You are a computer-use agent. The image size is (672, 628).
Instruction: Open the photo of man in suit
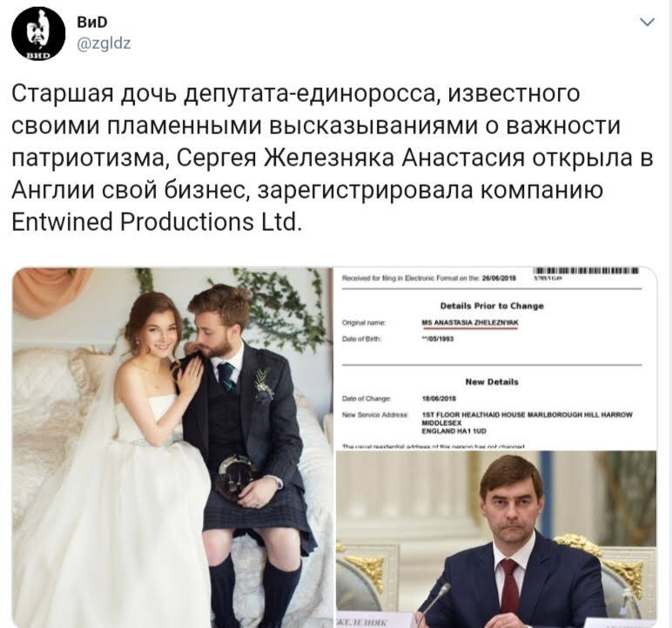(496, 539)
